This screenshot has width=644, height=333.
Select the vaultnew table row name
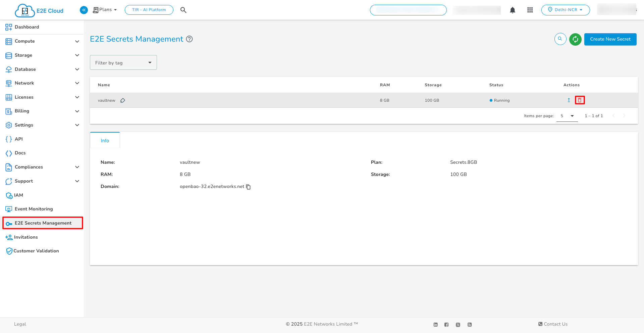(107, 100)
